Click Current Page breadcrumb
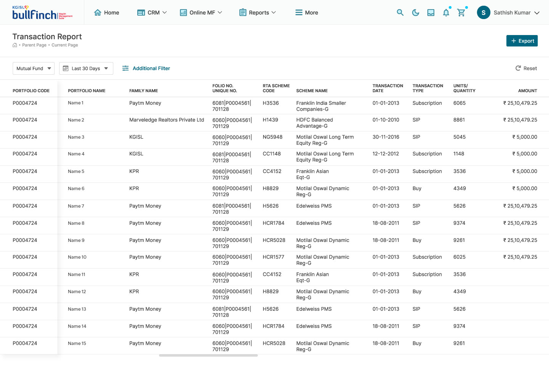Screen dimensions: 549x392 point(65,45)
